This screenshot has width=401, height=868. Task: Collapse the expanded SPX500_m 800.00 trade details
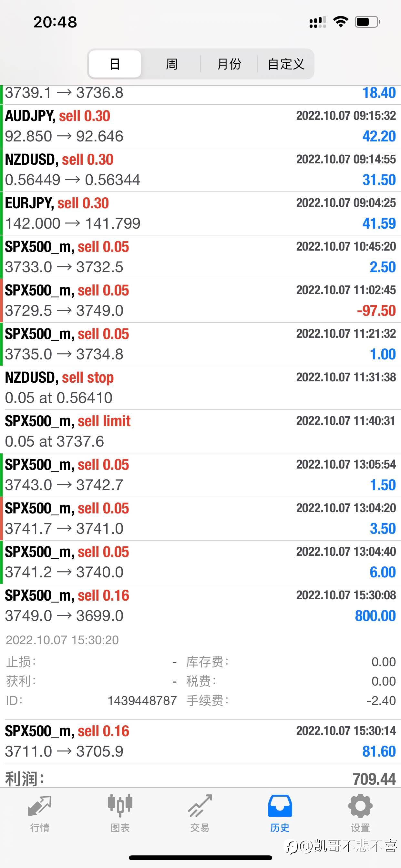point(200,605)
